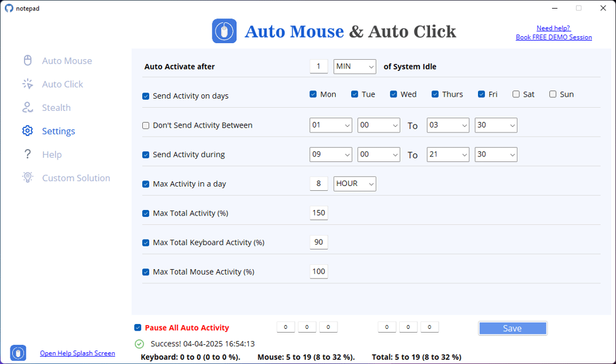Expand the HOUR unit dropdown
This screenshot has width=616, height=364.
click(x=354, y=184)
